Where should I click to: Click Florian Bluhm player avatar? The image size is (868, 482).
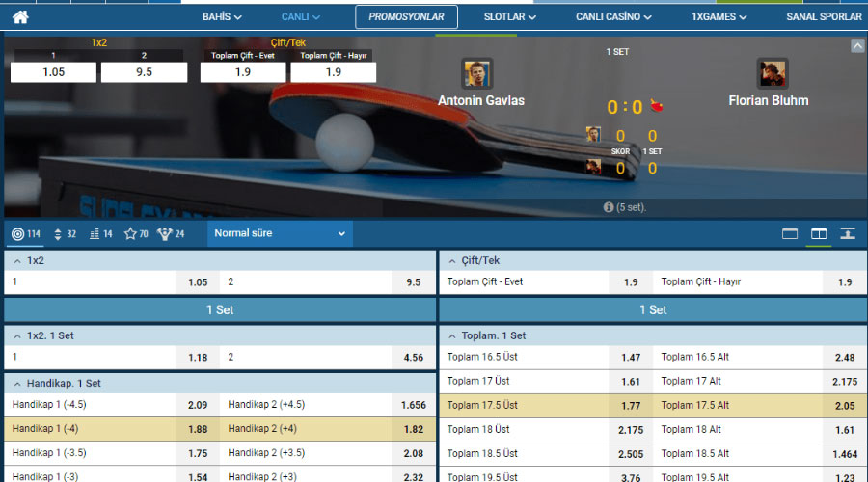point(772,74)
